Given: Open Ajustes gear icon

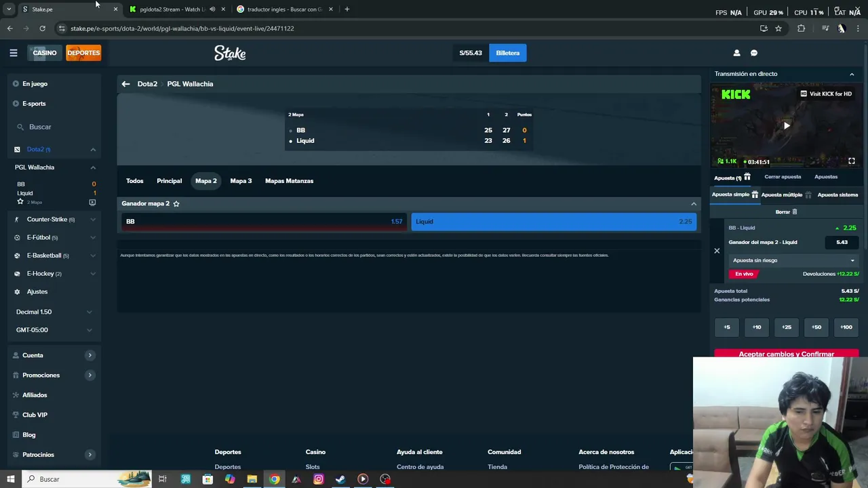Looking at the screenshot, I should coord(17,291).
